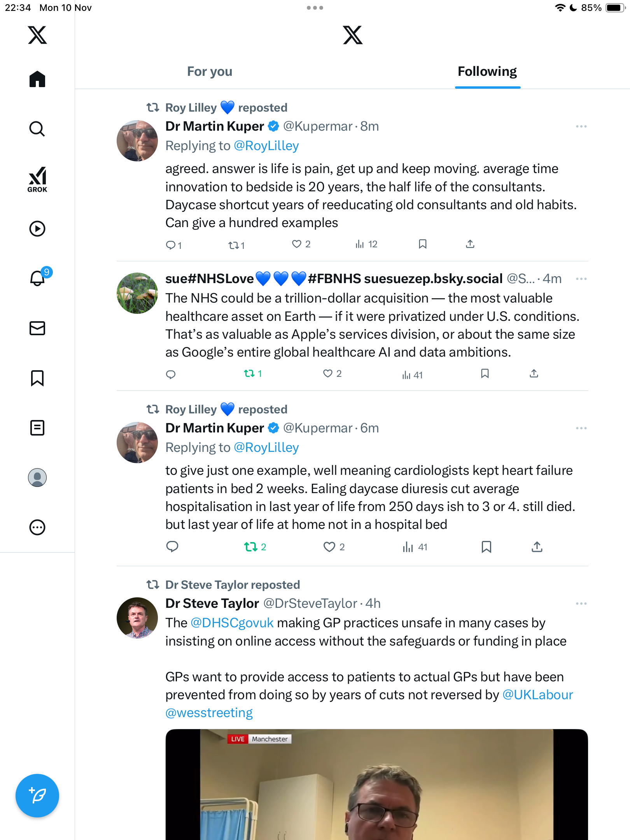Open Direct Messages envelope icon
Screen dimensions: 630x840
pos(37,328)
